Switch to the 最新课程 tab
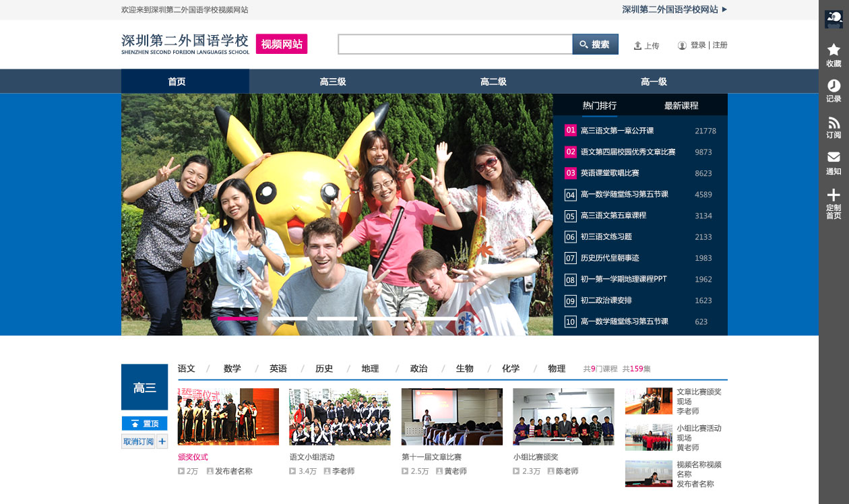 (x=681, y=106)
